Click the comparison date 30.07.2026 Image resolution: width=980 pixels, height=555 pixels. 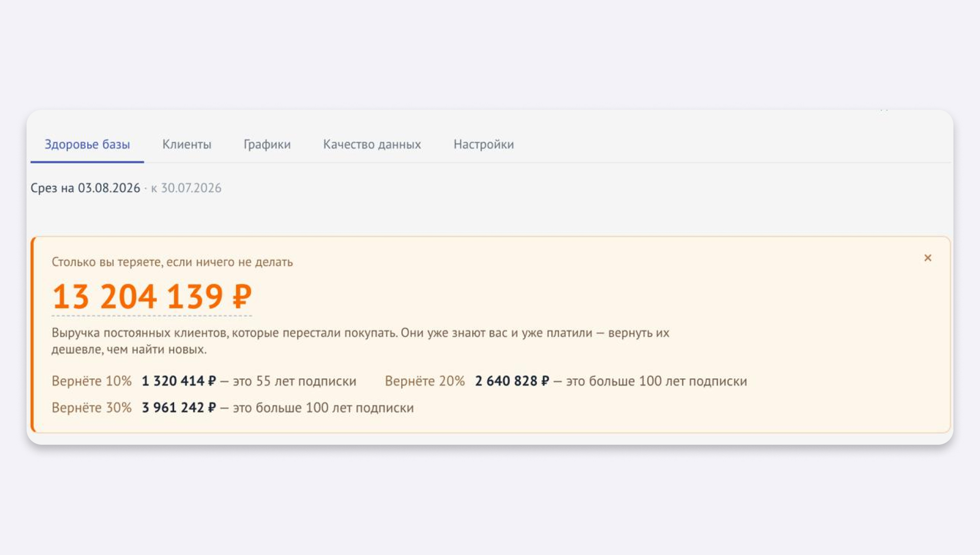pos(191,188)
